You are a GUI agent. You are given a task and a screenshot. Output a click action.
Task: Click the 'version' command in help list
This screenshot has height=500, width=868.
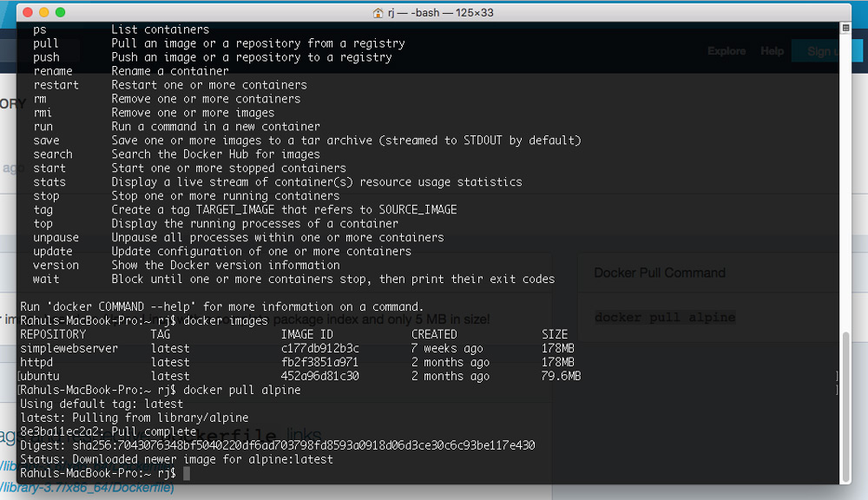click(x=56, y=266)
